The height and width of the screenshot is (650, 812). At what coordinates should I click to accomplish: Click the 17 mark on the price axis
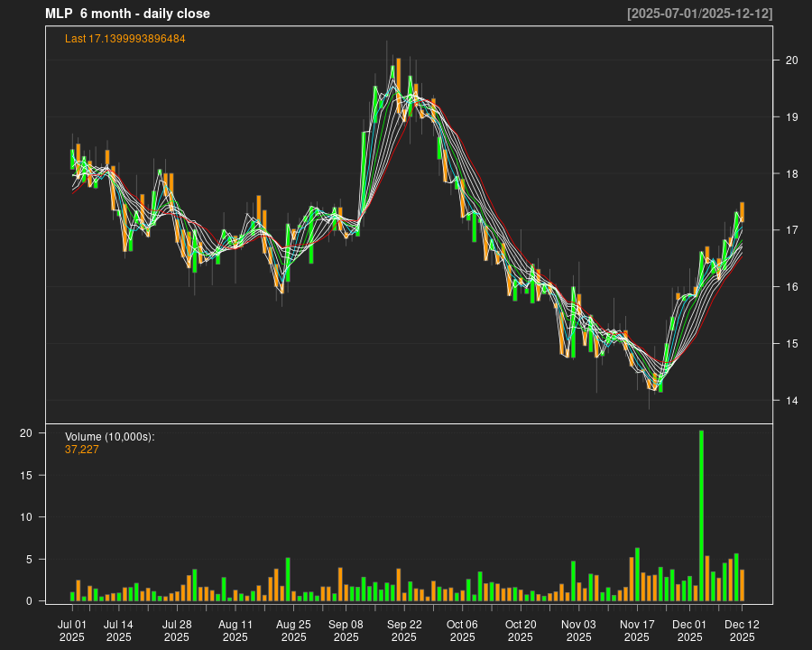[x=792, y=231]
